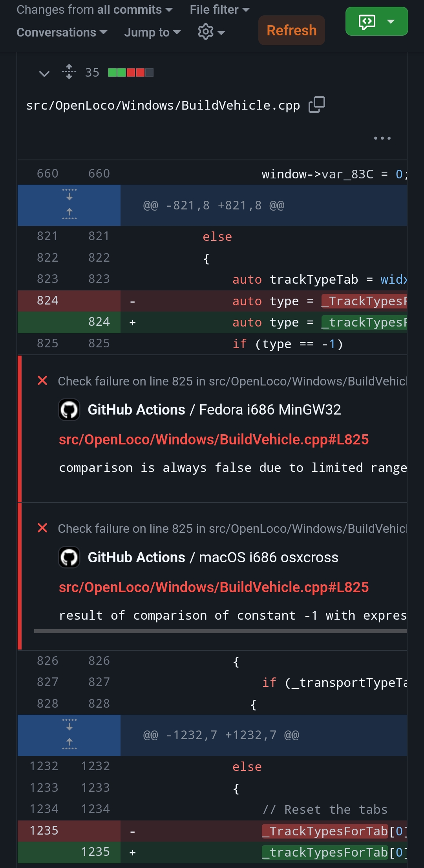Open the 'File filter' dropdown

[219, 9]
